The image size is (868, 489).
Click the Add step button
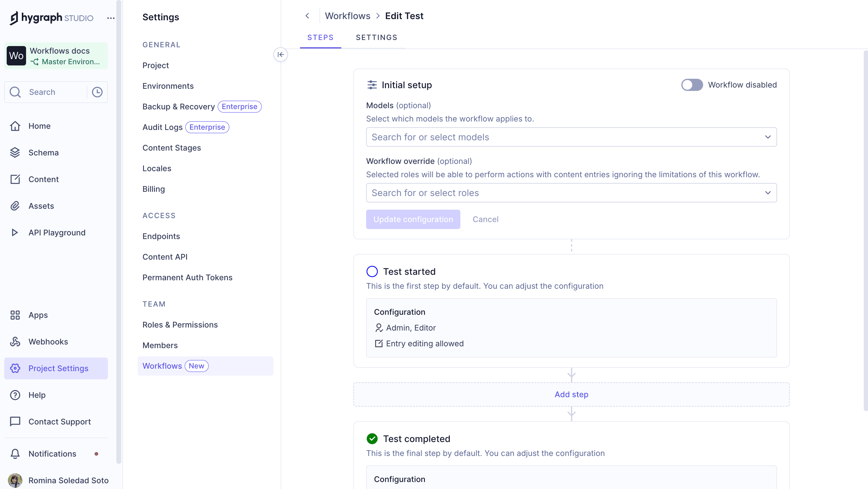571,394
